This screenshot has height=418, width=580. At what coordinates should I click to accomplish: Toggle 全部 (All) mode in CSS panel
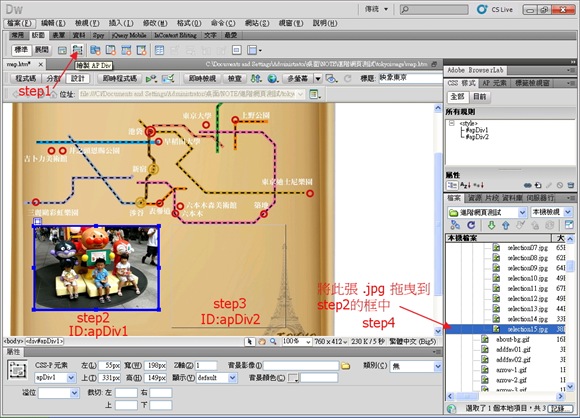click(457, 97)
